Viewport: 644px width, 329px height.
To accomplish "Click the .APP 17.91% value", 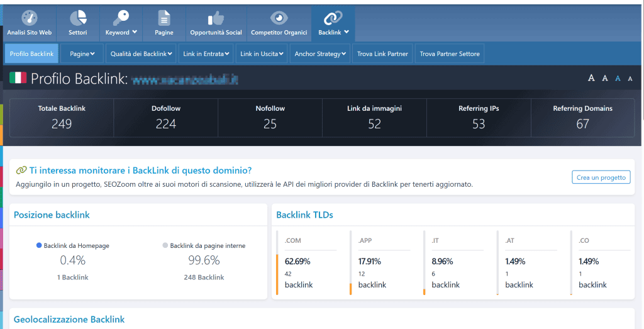I will pos(370,261).
